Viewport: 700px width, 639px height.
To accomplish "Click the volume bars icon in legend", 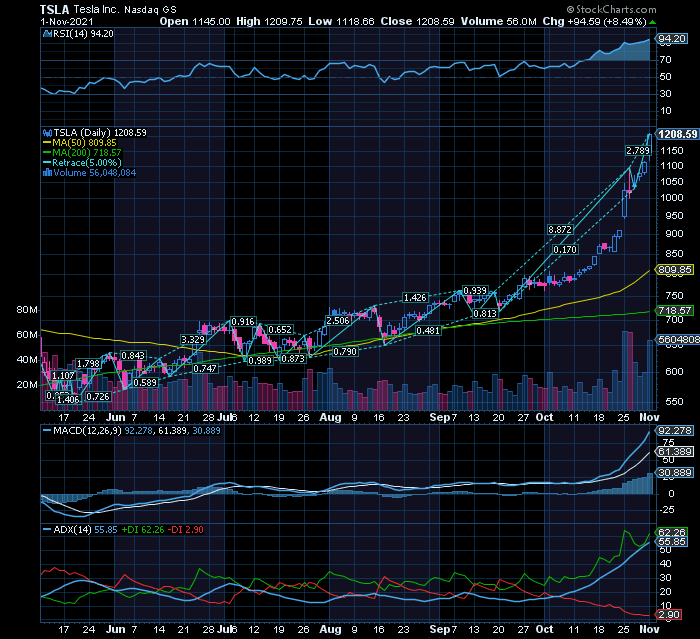I will click(47, 173).
